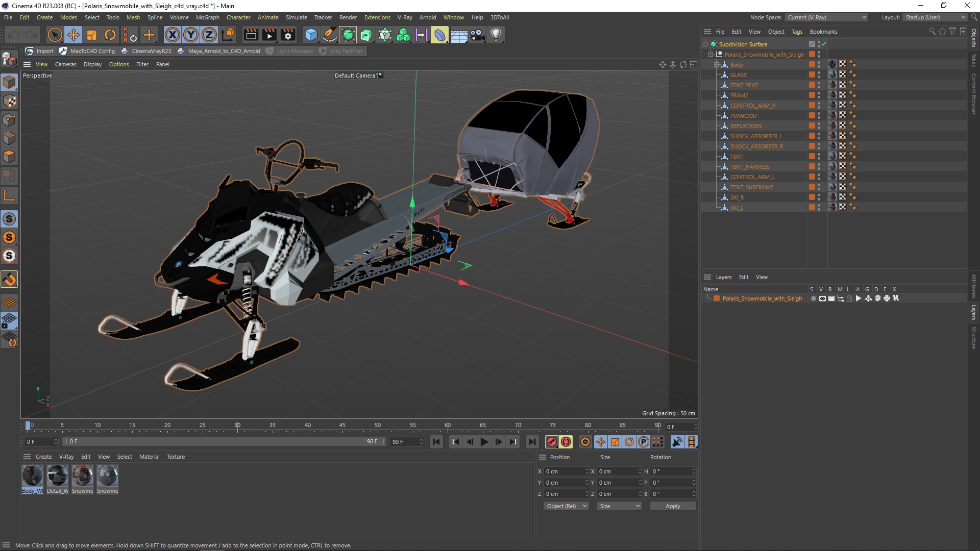Click MaxToC4D Config button
Screen dimensions: 980x551
[x=87, y=51]
